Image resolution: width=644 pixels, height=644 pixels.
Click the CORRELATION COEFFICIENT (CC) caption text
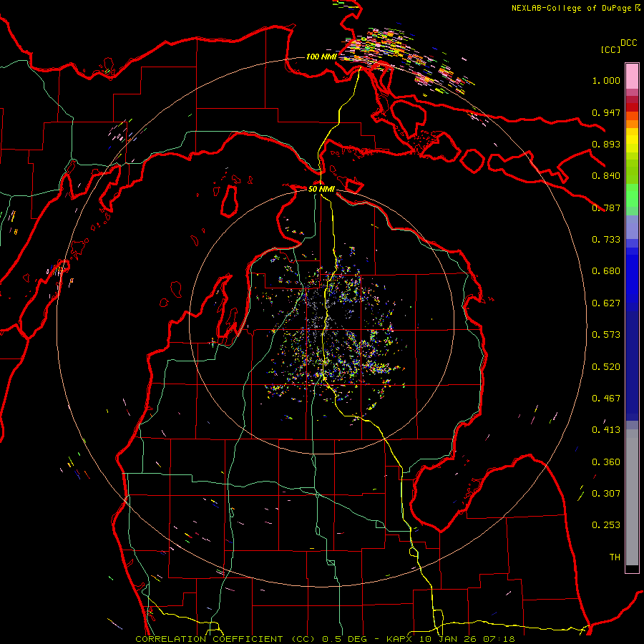[x=226, y=639]
